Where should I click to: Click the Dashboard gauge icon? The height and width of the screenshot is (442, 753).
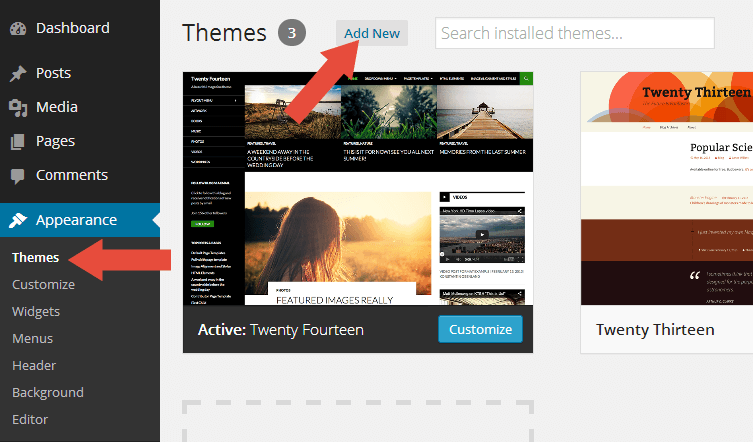tap(17, 28)
